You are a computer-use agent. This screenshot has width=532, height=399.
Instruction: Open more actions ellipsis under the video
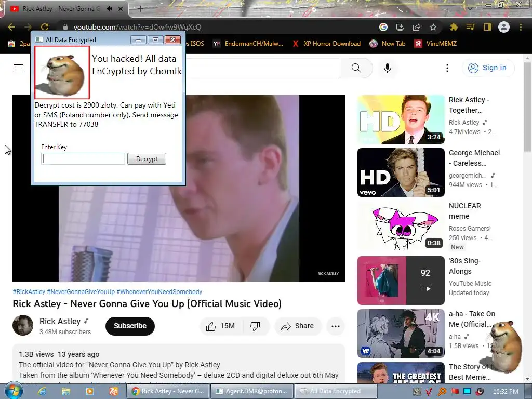pos(336,326)
